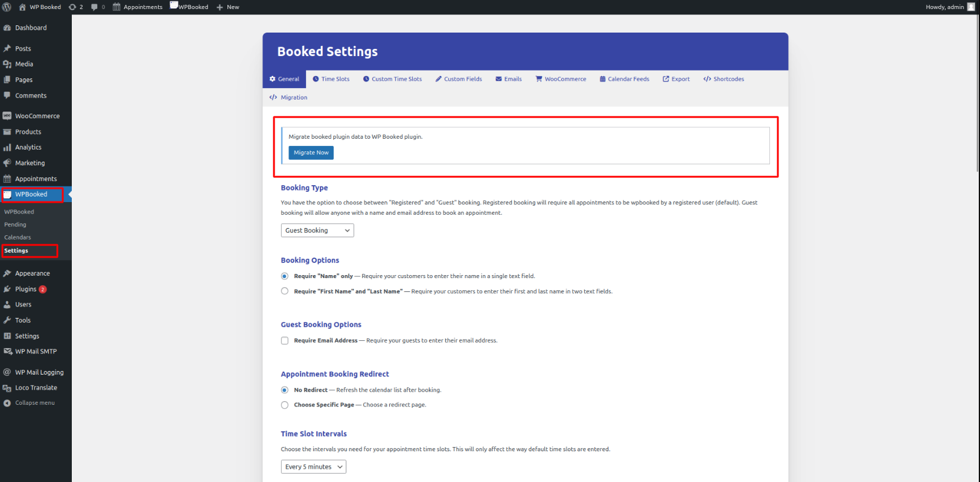Switch to the Emails tab
Viewport: 980px width, 482px height.
click(x=509, y=79)
